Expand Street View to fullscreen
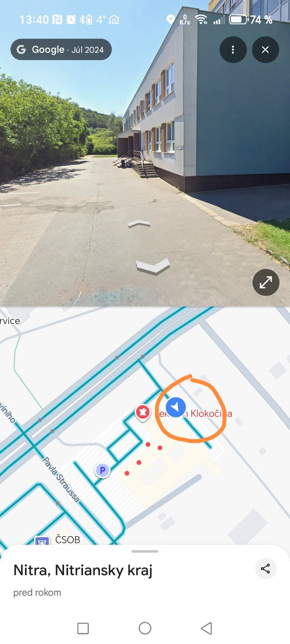 click(x=266, y=283)
